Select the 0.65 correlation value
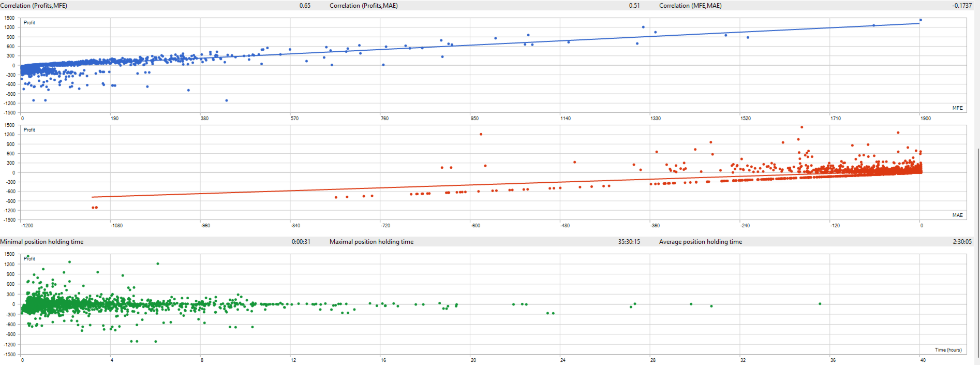Image resolution: width=980 pixels, height=365 pixels. pos(305,6)
